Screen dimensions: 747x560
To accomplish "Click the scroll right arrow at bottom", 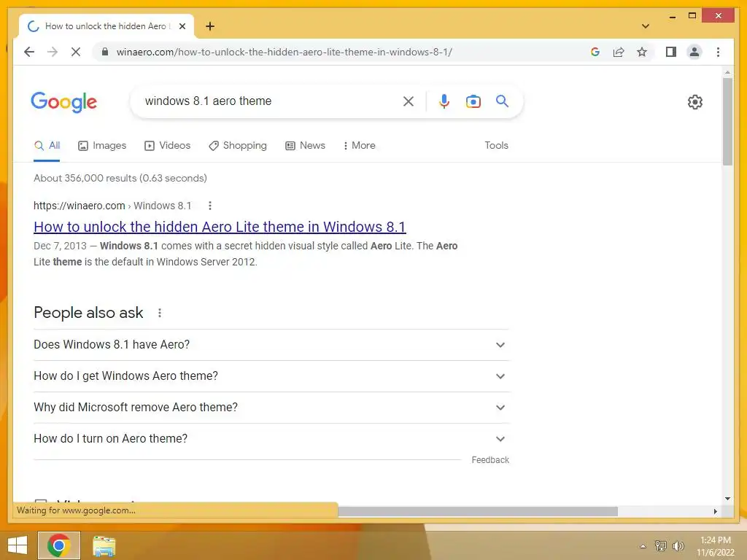I will pyautogui.click(x=715, y=511).
